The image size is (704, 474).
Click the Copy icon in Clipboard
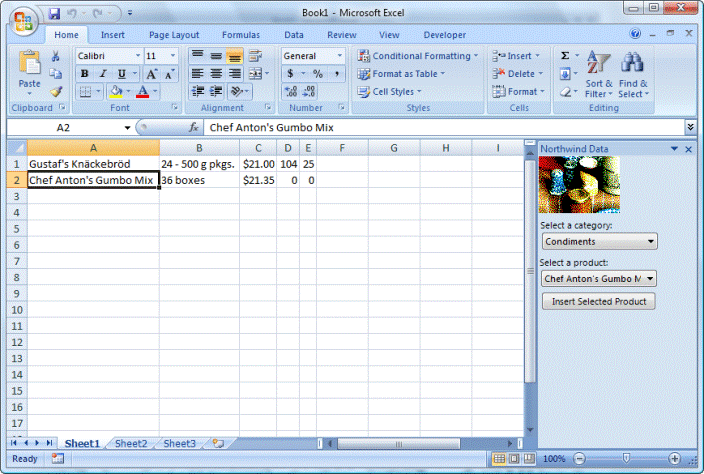pyautogui.click(x=56, y=74)
